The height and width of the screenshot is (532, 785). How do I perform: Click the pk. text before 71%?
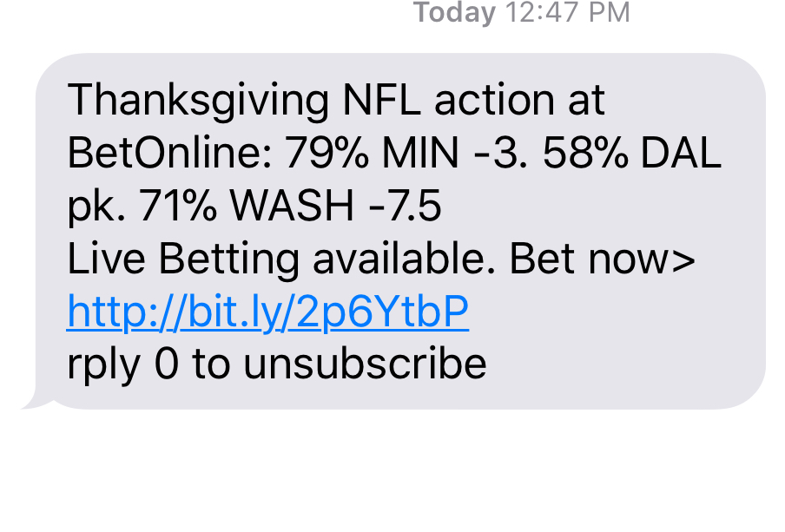tap(96, 207)
